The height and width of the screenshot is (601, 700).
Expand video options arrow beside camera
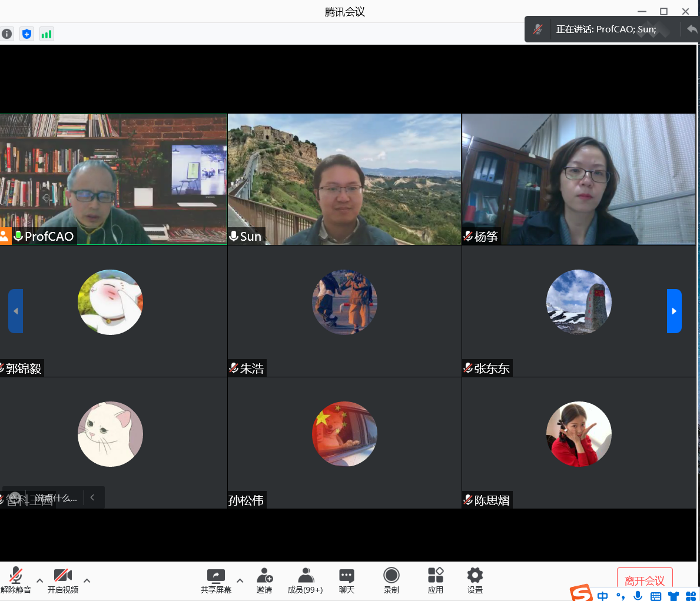pos(87,580)
